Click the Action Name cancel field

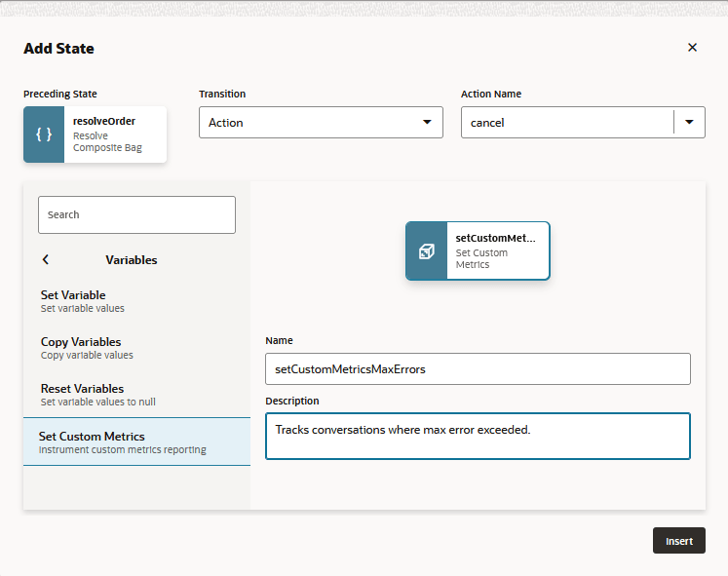click(567, 123)
